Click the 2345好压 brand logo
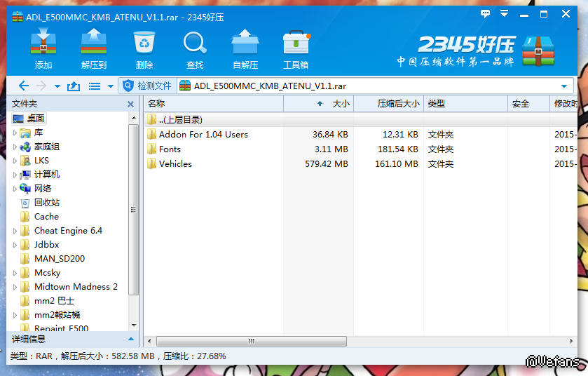 477,51
